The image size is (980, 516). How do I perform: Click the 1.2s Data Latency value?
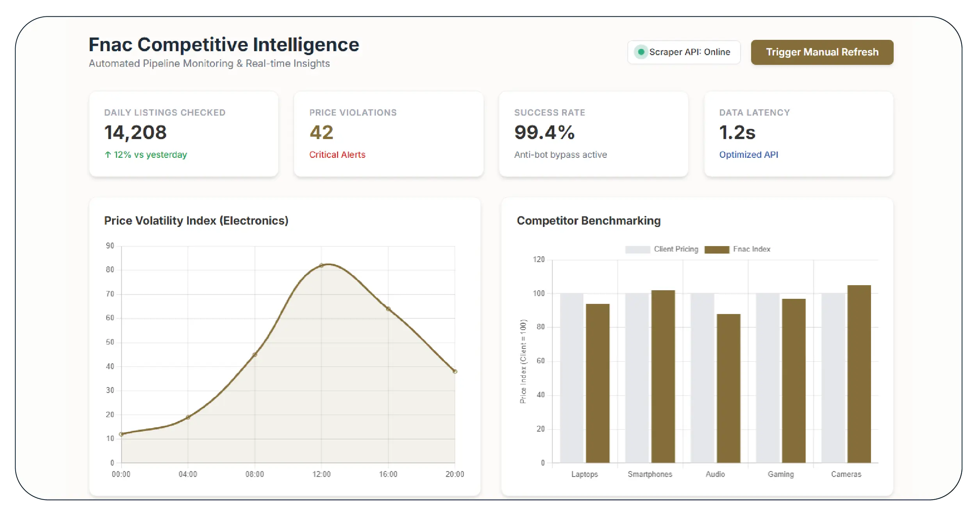point(737,132)
